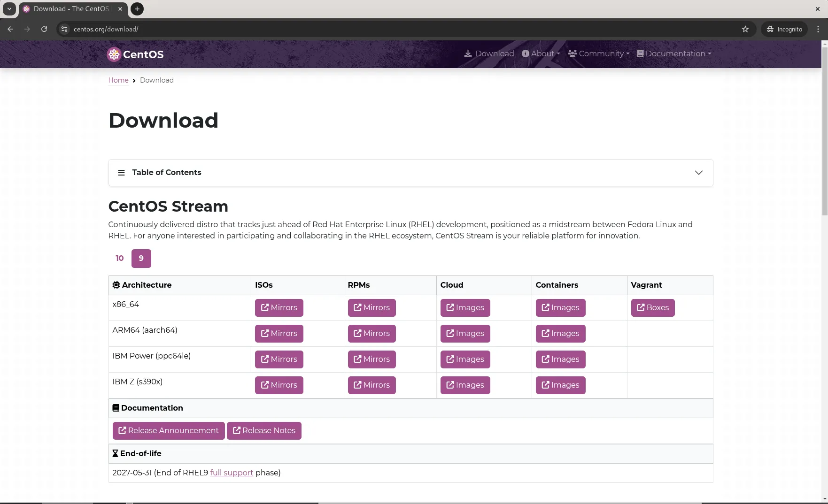Click Home breadcrumb link

[118, 80]
